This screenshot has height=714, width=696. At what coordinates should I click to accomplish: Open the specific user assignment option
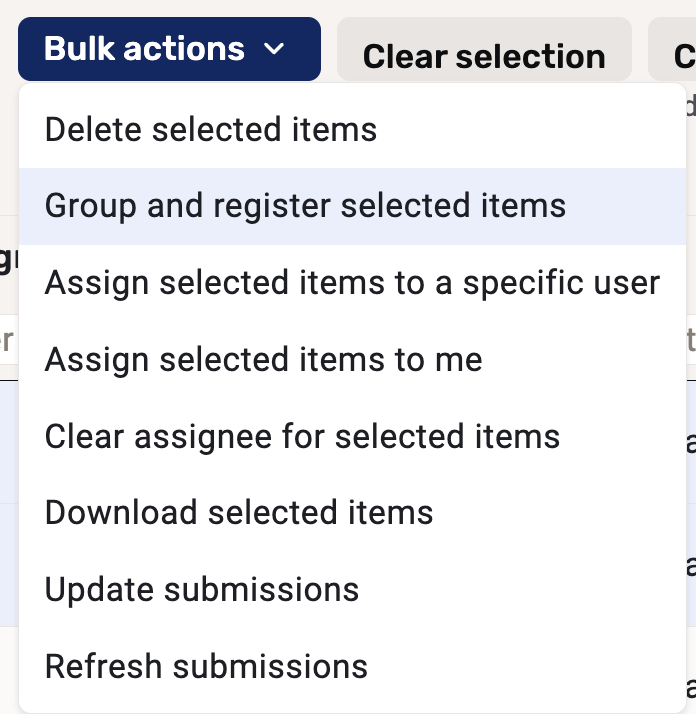point(352,283)
